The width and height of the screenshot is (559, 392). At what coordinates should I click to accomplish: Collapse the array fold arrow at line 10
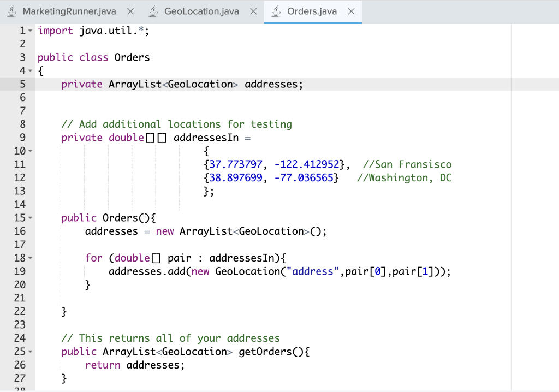[31, 151]
